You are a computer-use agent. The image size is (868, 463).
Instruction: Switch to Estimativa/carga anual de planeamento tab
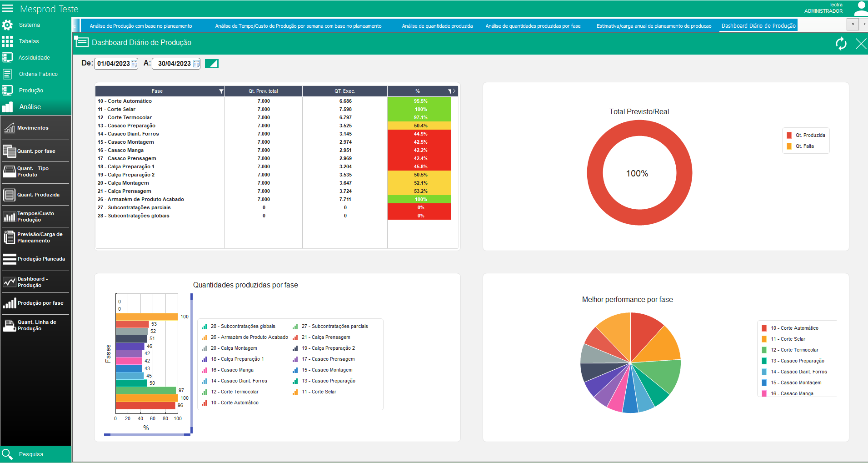(654, 26)
